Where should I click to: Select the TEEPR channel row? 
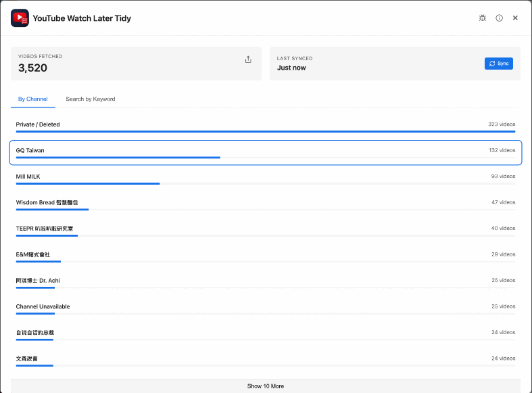(266, 231)
